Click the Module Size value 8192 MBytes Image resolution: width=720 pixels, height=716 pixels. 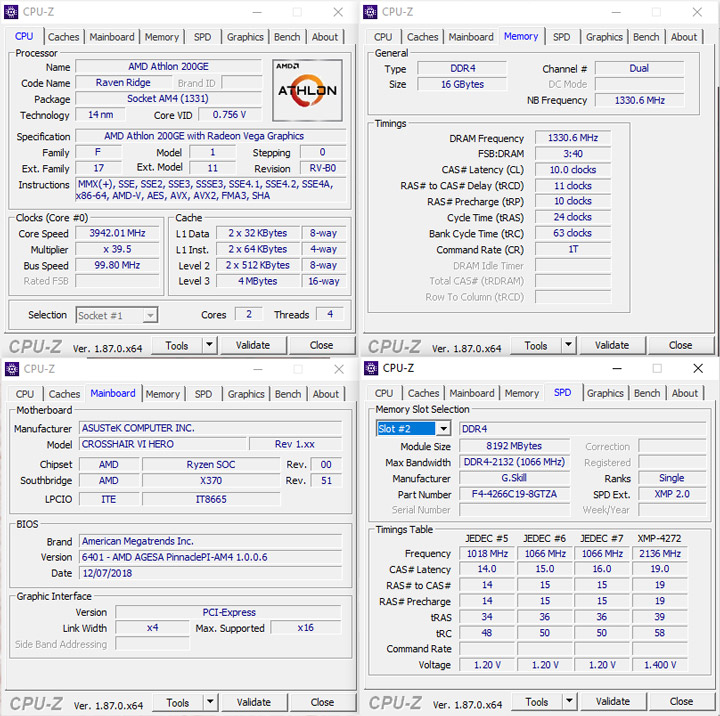[514, 446]
